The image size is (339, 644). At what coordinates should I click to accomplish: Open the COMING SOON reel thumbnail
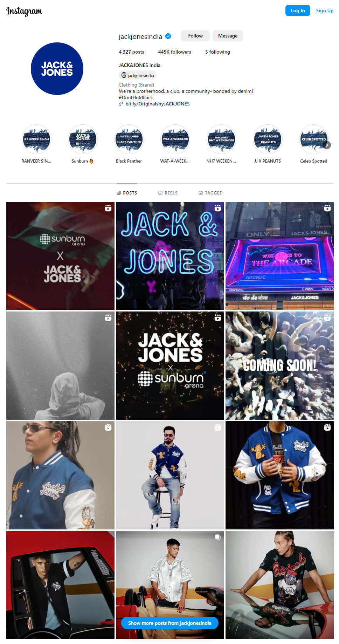pyautogui.click(x=279, y=365)
